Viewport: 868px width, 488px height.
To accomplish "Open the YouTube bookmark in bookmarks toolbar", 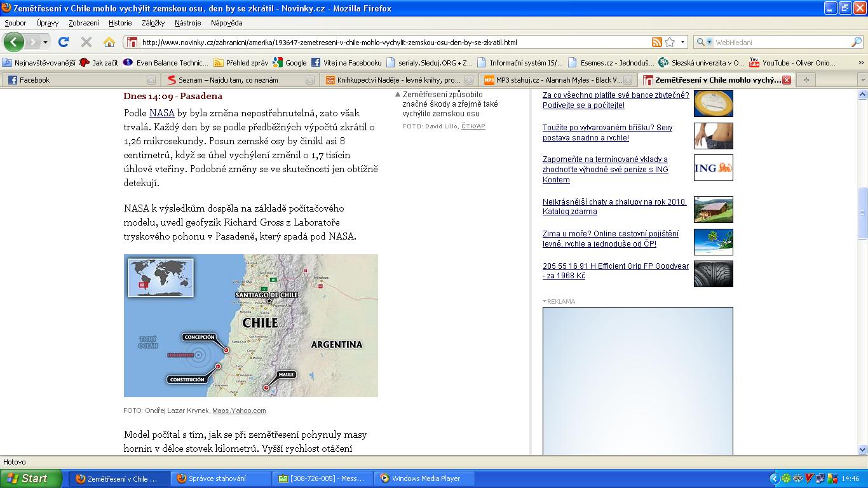I will 790,63.
